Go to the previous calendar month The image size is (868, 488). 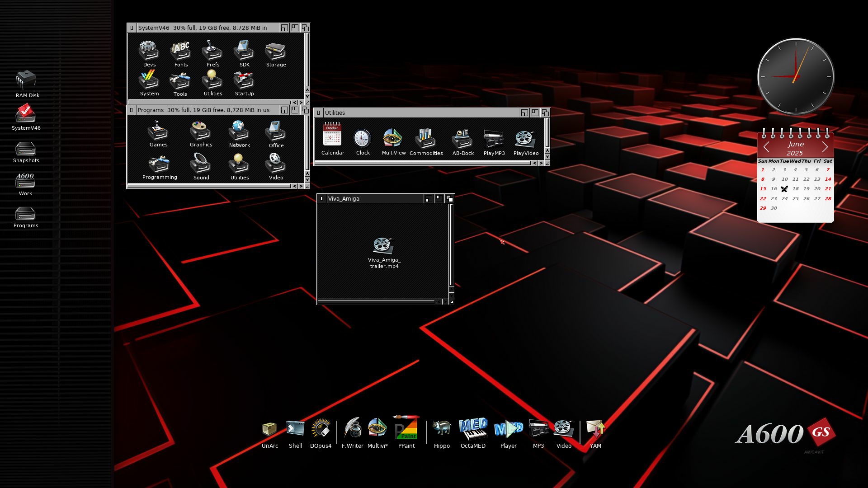(766, 147)
